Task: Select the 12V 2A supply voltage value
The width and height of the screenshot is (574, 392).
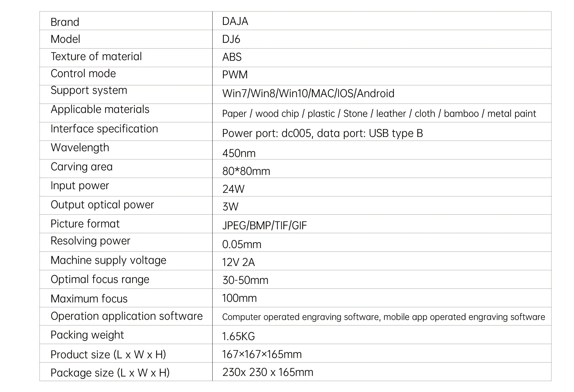Action: [x=238, y=262]
